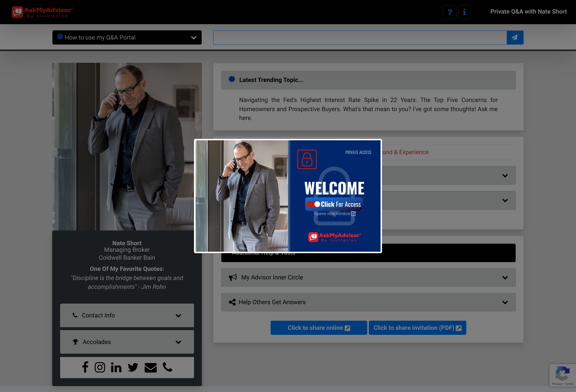Click the photo inside welcome popup
The width and height of the screenshot is (576, 392).
tap(242, 196)
